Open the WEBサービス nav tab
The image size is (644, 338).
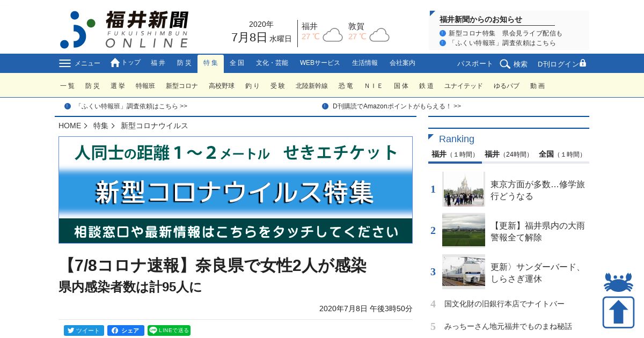click(320, 63)
